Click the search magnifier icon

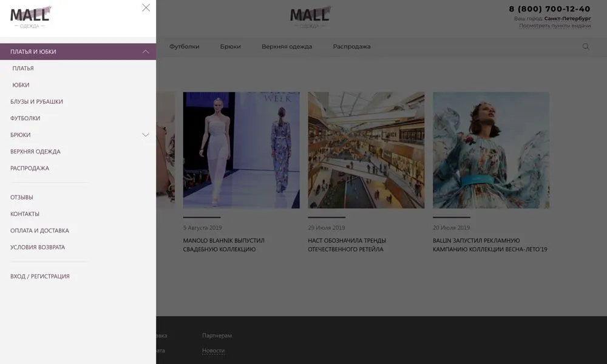tap(586, 45)
